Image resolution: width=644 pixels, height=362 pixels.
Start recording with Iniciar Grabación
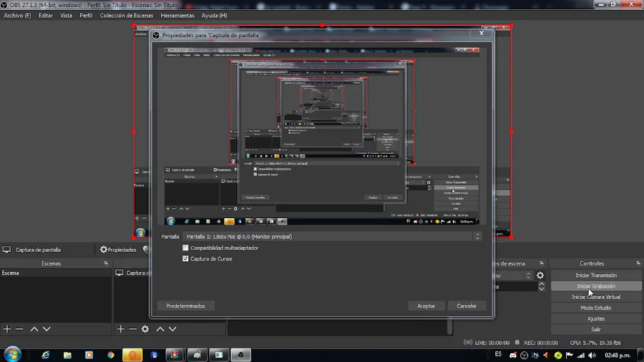(x=596, y=286)
